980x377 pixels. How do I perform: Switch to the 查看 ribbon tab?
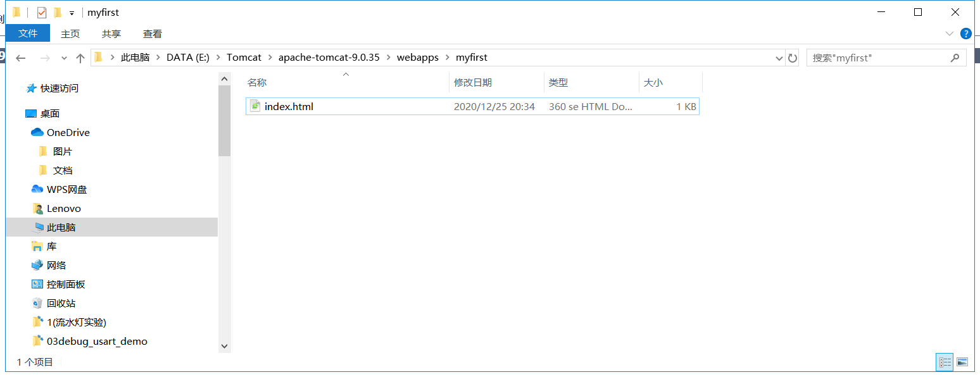coord(153,34)
